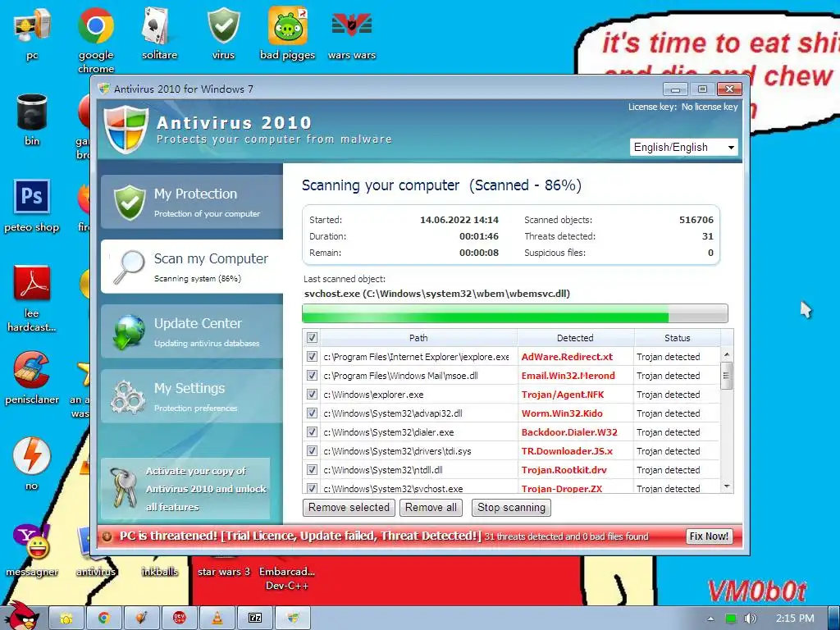The width and height of the screenshot is (840, 630).
Task: Uncheck the advapi32.dll row checkbox
Action: 312,413
